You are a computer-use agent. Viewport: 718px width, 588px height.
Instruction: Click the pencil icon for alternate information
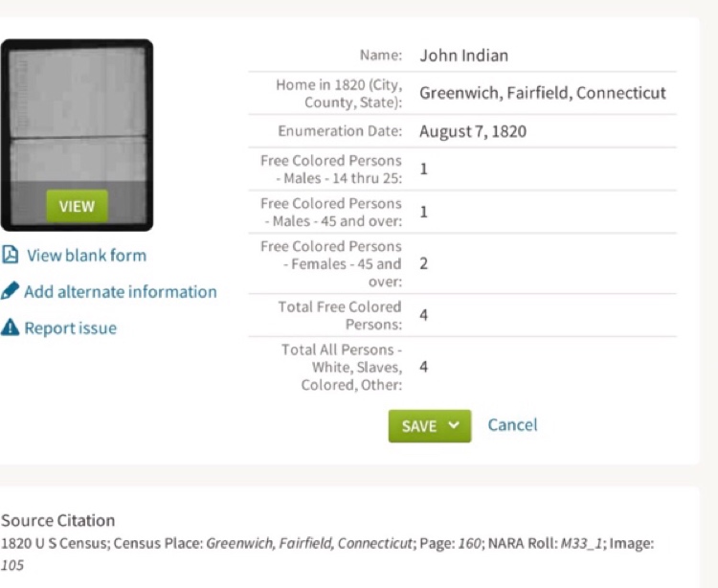tap(10, 291)
